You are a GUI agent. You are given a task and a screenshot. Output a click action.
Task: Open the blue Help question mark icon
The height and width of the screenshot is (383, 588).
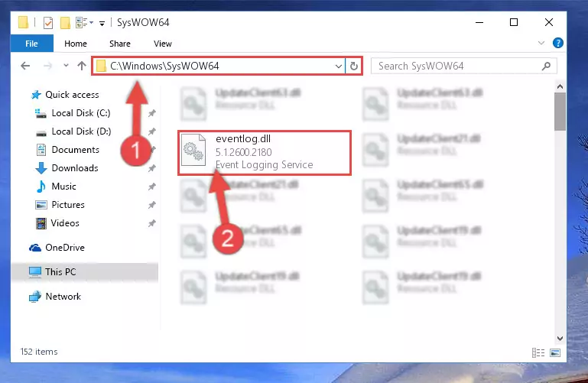557,43
